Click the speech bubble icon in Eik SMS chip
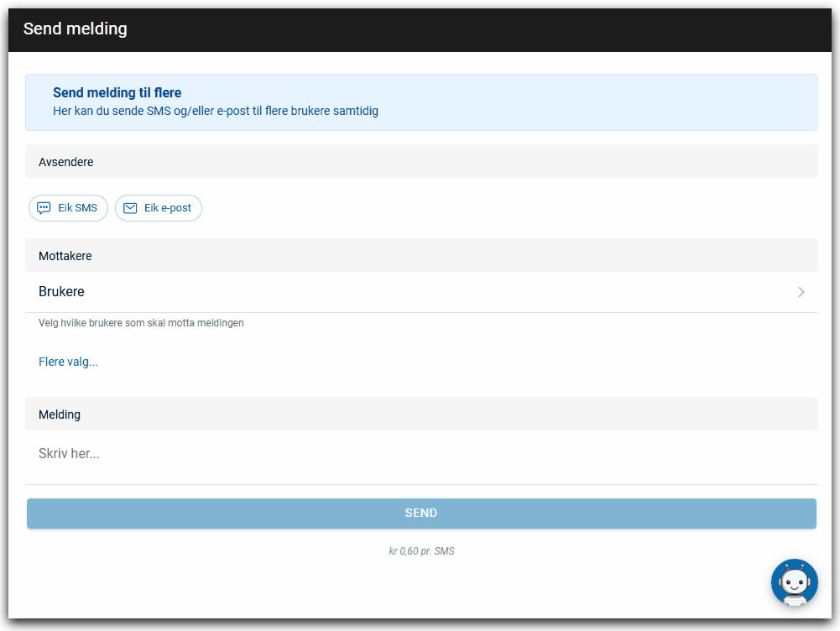 pos(44,208)
